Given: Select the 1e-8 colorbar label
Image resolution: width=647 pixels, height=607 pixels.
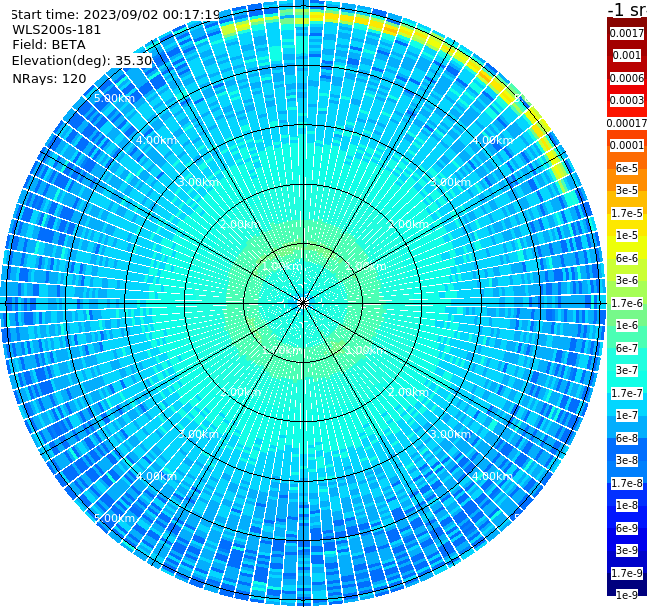Looking at the screenshot, I should click(x=626, y=505).
